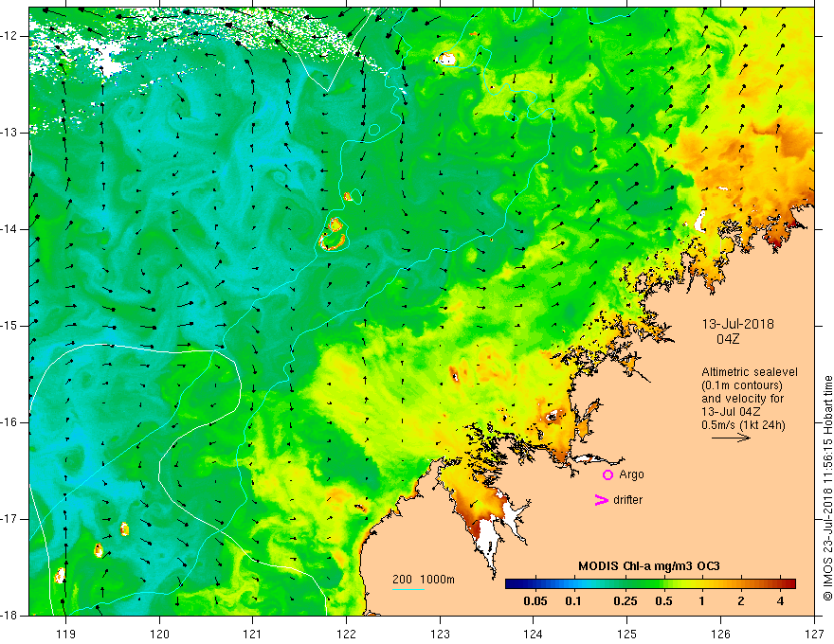The image size is (834, 644).
Task: Click the colorbar value "2"
Action: coord(741,601)
